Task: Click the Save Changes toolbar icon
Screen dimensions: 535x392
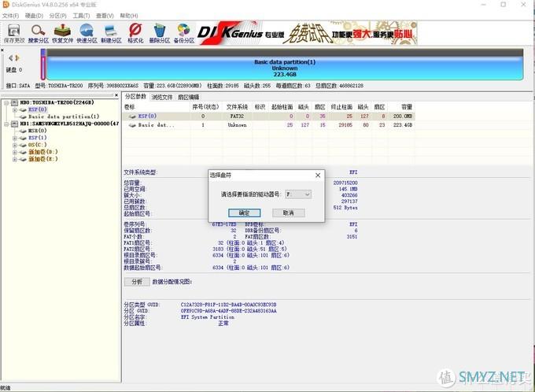Action: tap(14, 34)
